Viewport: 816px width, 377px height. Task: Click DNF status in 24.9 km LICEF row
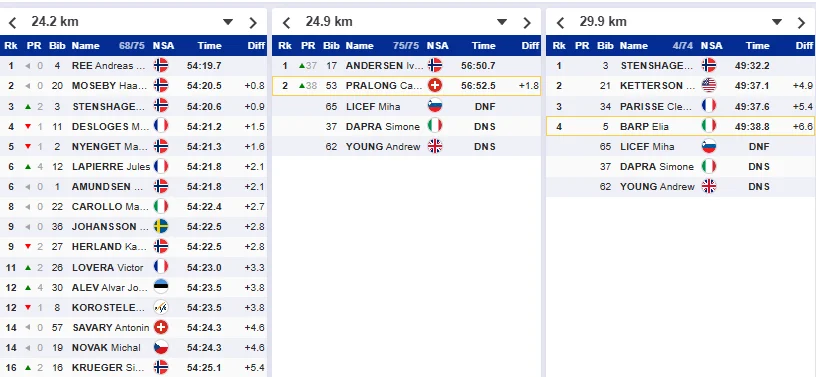click(484, 106)
